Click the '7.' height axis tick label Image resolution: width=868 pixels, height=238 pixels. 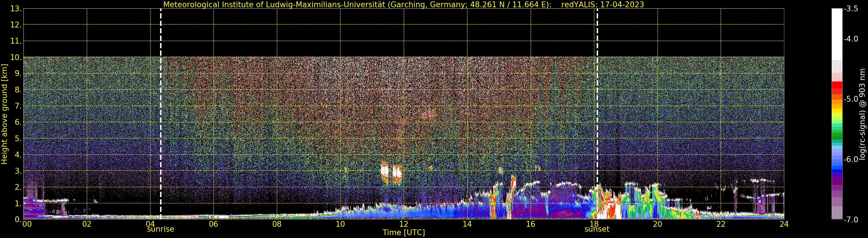tap(18, 106)
